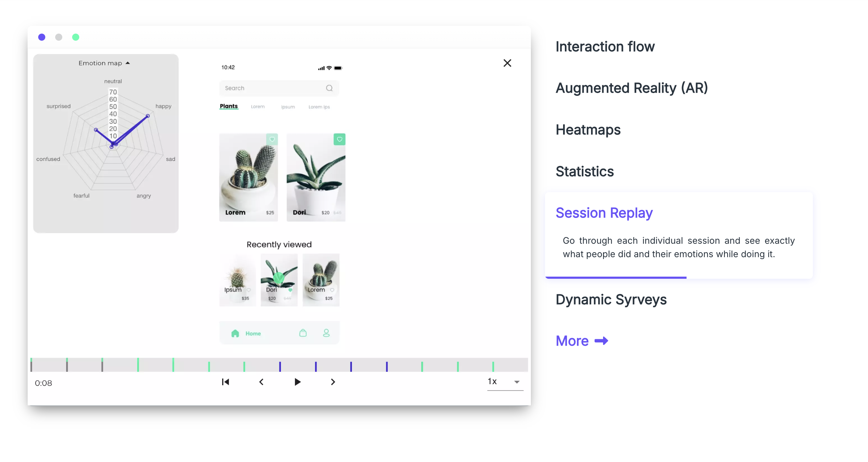Click the gray window dot
The height and width of the screenshot is (462, 868).
pos(59,37)
